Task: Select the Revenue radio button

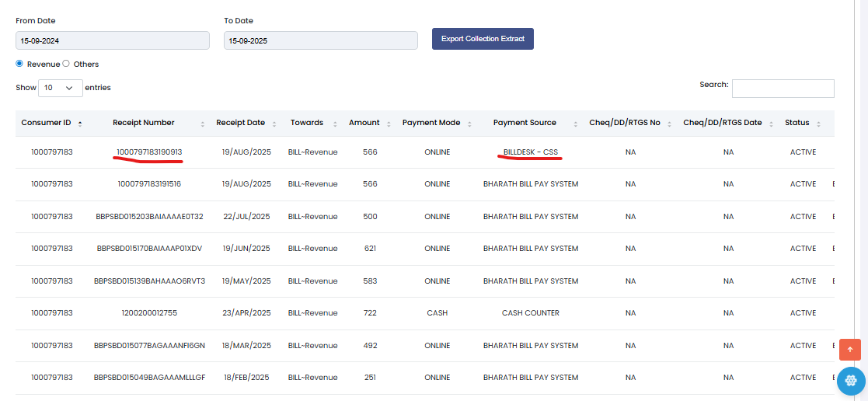Action: (x=19, y=64)
